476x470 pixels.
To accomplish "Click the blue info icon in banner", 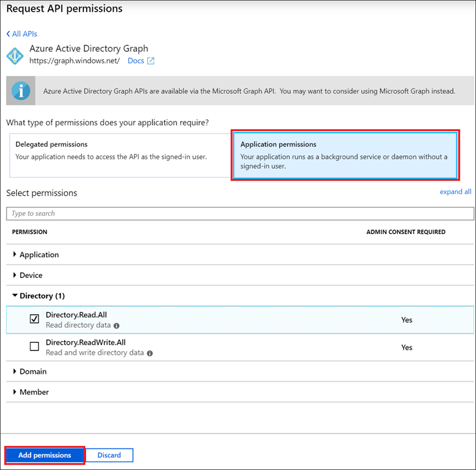I will (x=21, y=91).
